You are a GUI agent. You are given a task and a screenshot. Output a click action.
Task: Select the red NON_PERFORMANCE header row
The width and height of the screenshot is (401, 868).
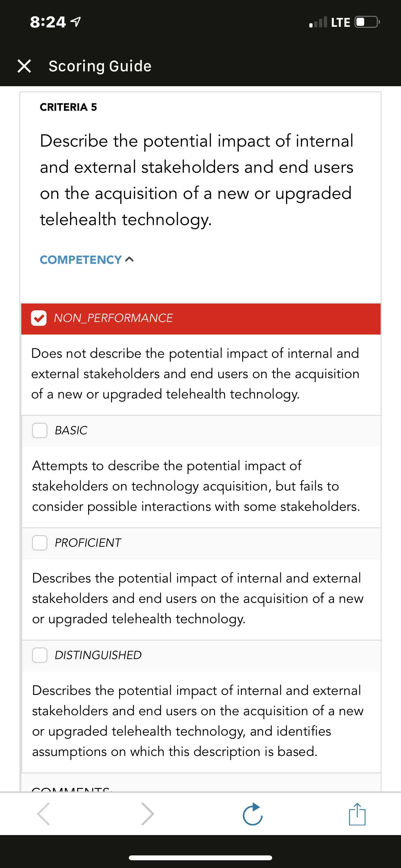click(201, 319)
